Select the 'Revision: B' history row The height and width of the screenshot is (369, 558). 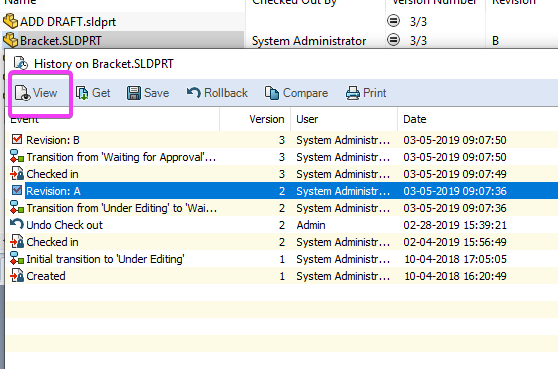click(282, 140)
